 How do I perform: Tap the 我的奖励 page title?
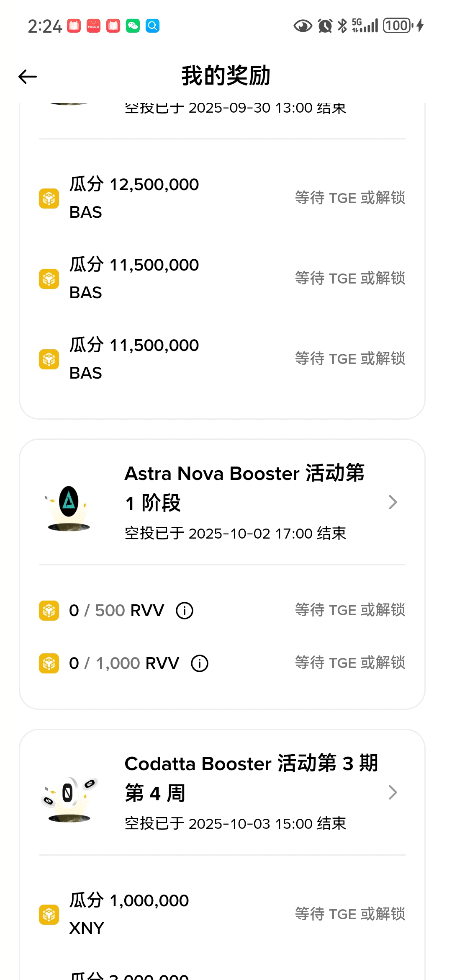coord(226,76)
